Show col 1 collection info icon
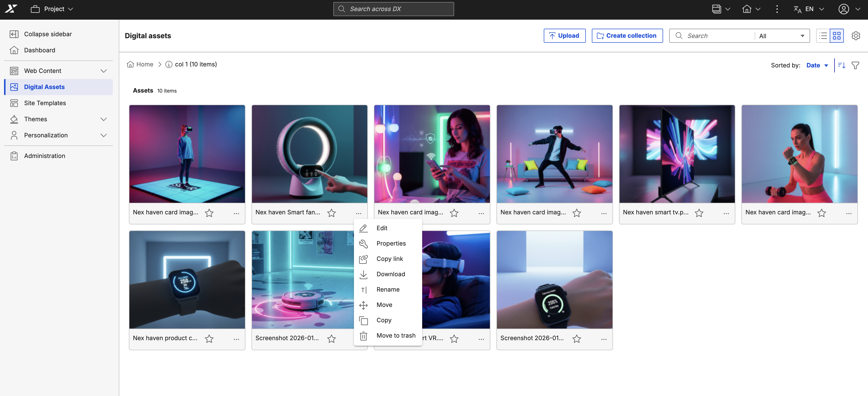Screen dimensions: 868x396 click(169, 64)
